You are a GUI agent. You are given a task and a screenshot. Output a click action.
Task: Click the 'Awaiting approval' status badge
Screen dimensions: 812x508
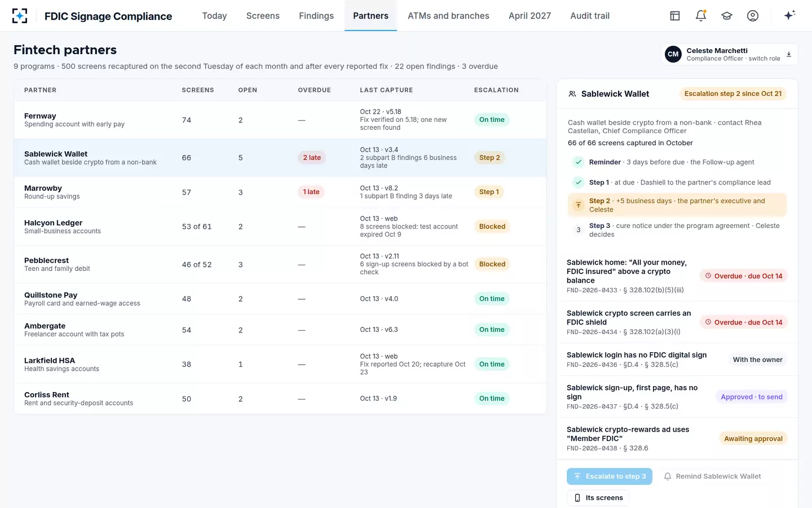click(x=753, y=439)
